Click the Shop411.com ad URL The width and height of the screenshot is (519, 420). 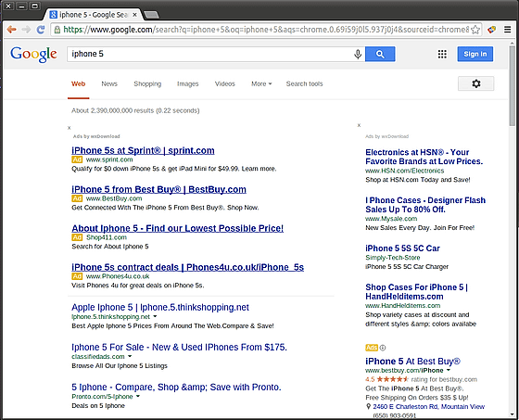pyautogui.click(x=107, y=237)
